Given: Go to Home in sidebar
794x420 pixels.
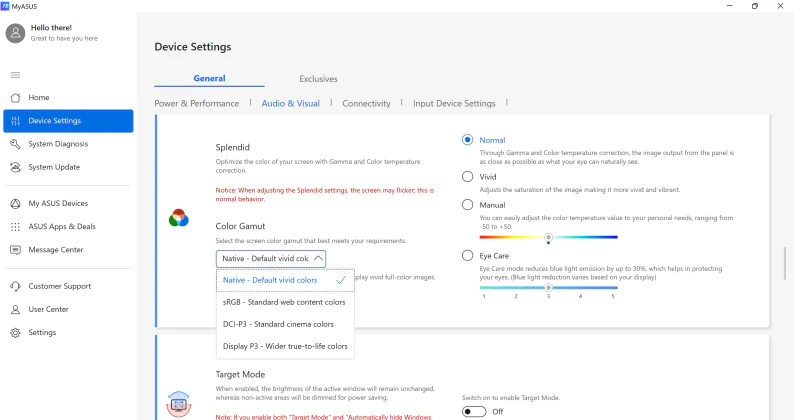Looking at the screenshot, I should [x=68, y=97].
